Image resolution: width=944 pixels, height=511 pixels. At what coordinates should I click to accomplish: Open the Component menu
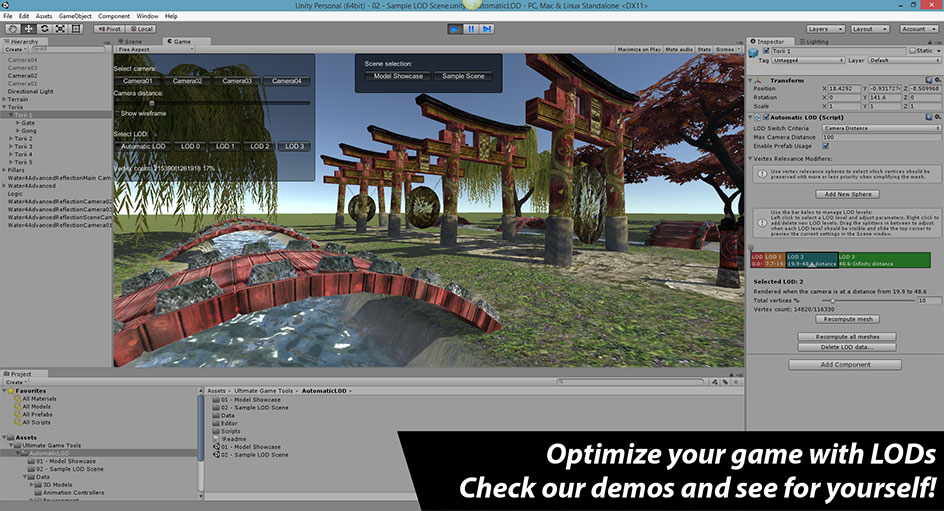click(x=114, y=16)
